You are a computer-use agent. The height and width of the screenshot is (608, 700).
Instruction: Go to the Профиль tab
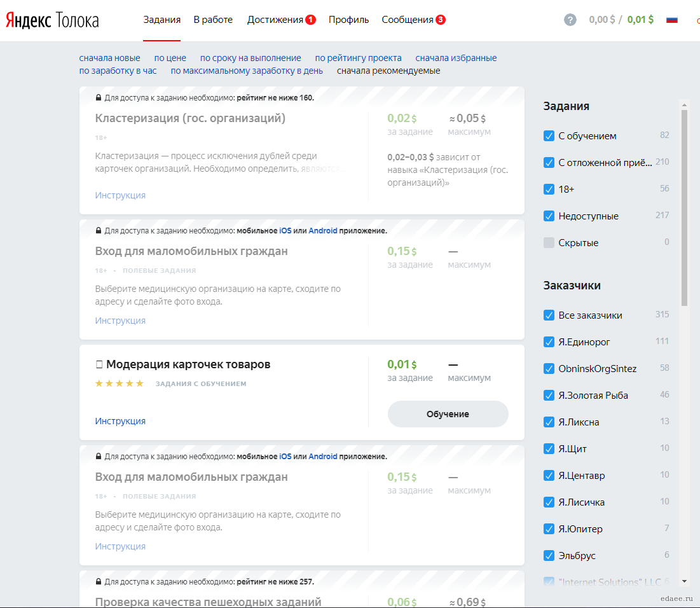coord(348,20)
